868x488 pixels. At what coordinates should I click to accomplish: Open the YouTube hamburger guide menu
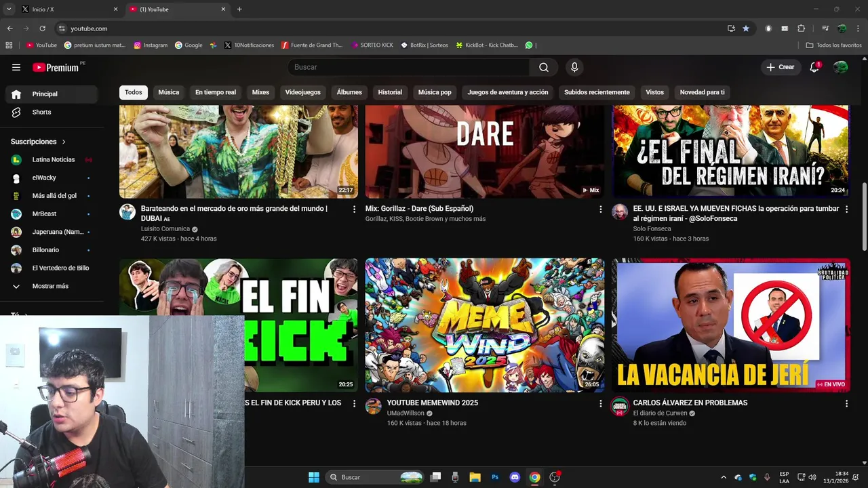pos(16,67)
